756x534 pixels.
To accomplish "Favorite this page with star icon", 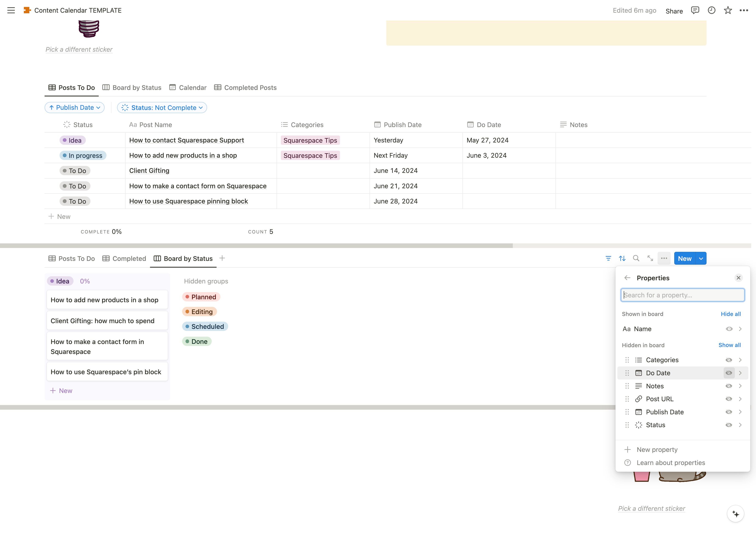I will [728, 10].
